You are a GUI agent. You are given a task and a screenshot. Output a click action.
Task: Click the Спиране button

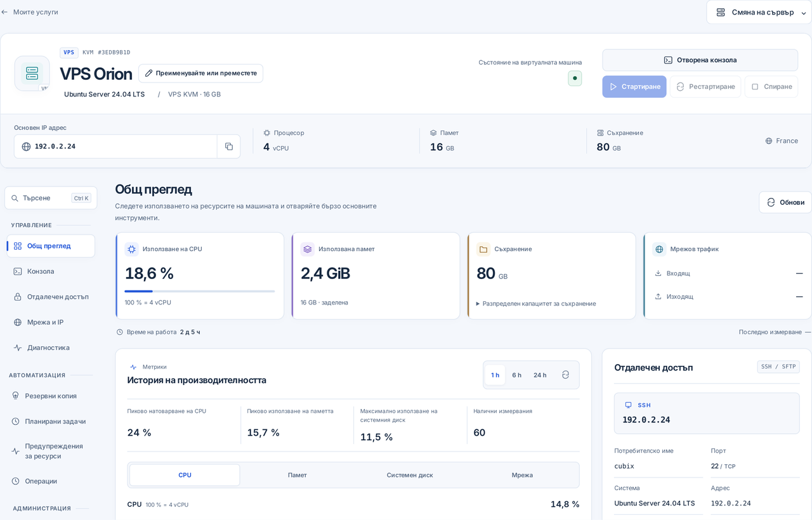771,87
